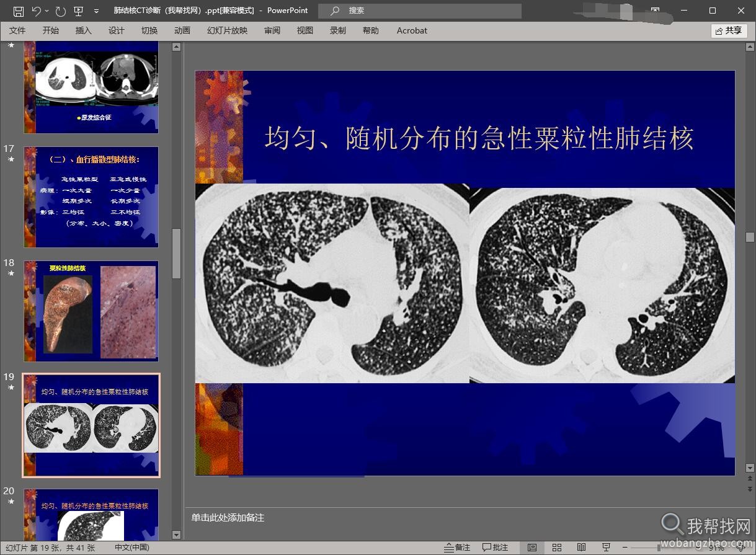
Task: Open Customize Quick Access Toolbar dropdown
Action: pos(96,11)
